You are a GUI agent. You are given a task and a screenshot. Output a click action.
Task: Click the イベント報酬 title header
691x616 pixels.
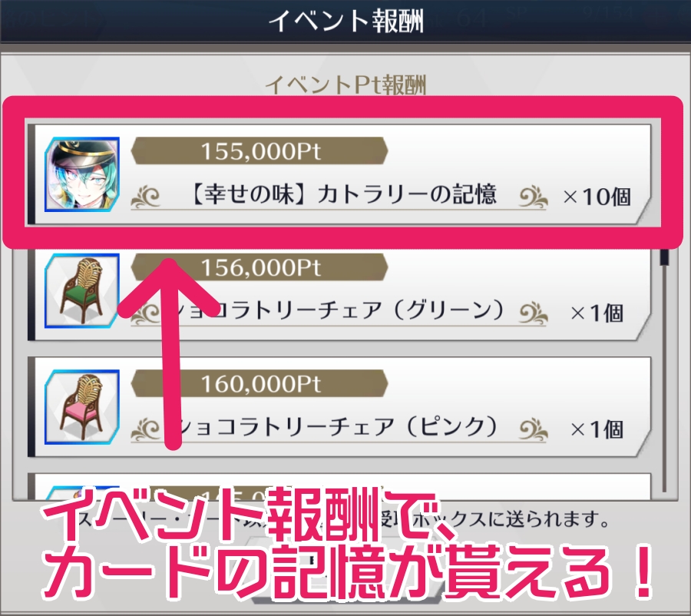tap(346, 21)
